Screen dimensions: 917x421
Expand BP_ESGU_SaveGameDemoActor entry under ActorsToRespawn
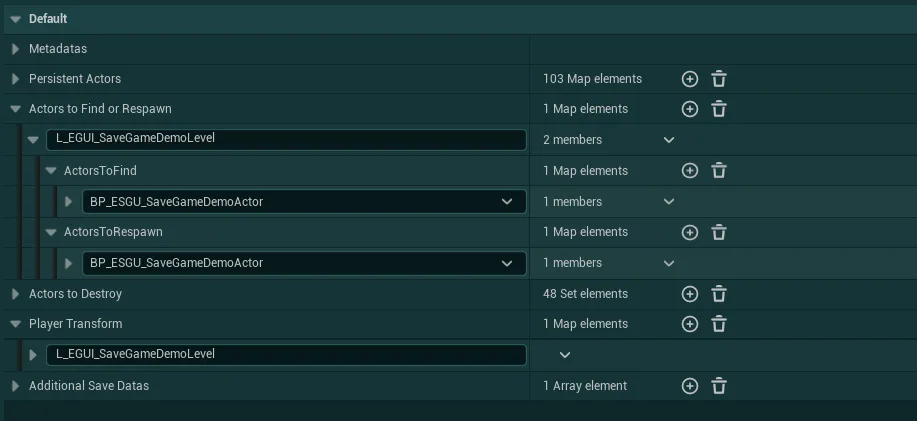pos(68,263)
